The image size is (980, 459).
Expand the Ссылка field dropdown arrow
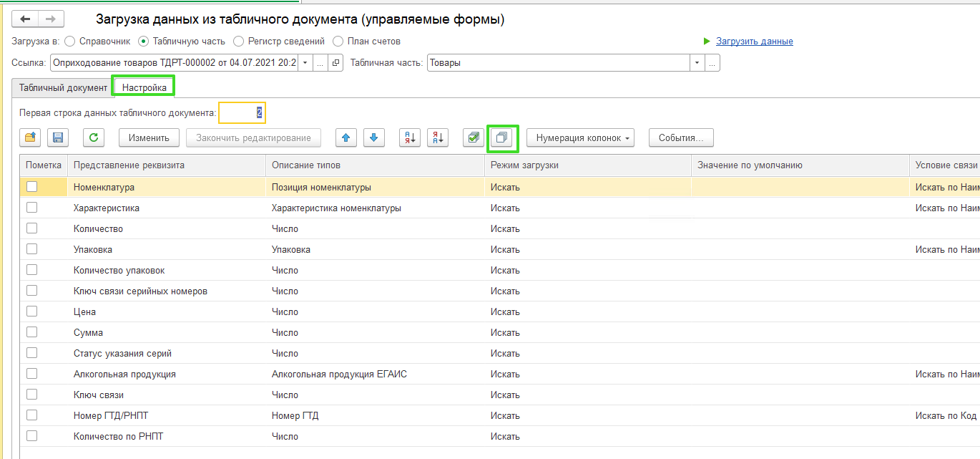[x=305, y=63]
